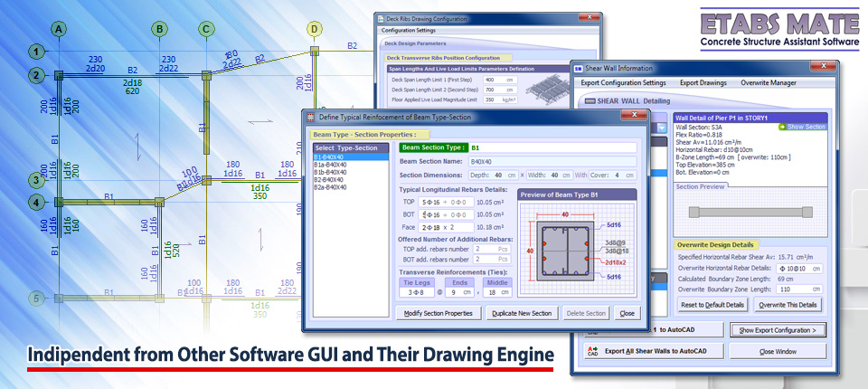This screenshot has width=868, height=389.
Task: Click grid bubble 3 in the plan drawing
Action: point(36,180)
